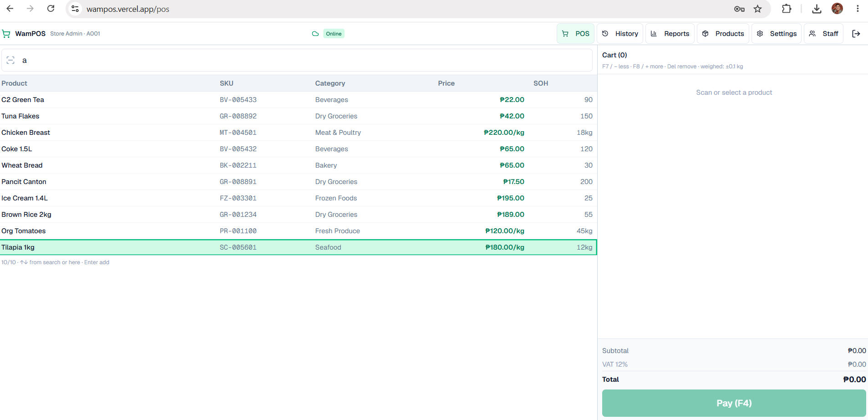Open the password key icon in address bar
The image size is (868, 420).
pyautogui.click(x=739, y=9)
